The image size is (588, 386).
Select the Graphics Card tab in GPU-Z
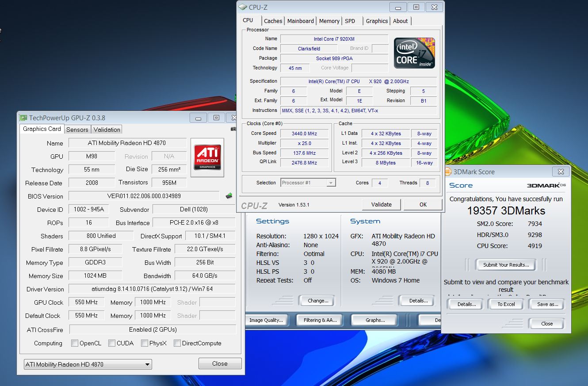click(x=42, y=129)
